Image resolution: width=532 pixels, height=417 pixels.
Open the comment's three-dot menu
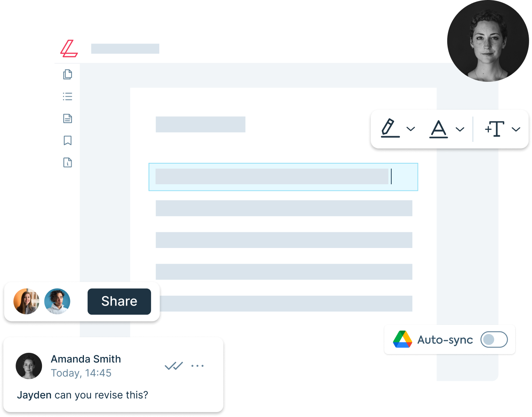click(x=197, y=366)
